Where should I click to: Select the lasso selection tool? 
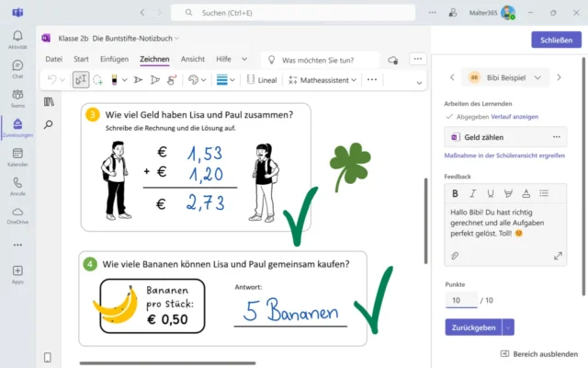coord(99,80)
